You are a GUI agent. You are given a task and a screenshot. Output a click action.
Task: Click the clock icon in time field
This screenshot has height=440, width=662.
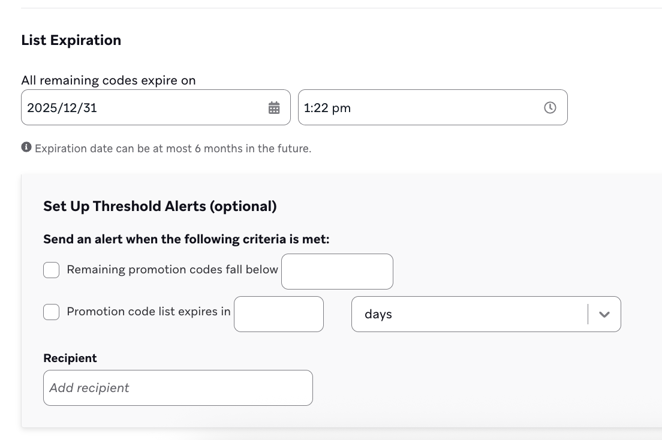tap(550, 108)
